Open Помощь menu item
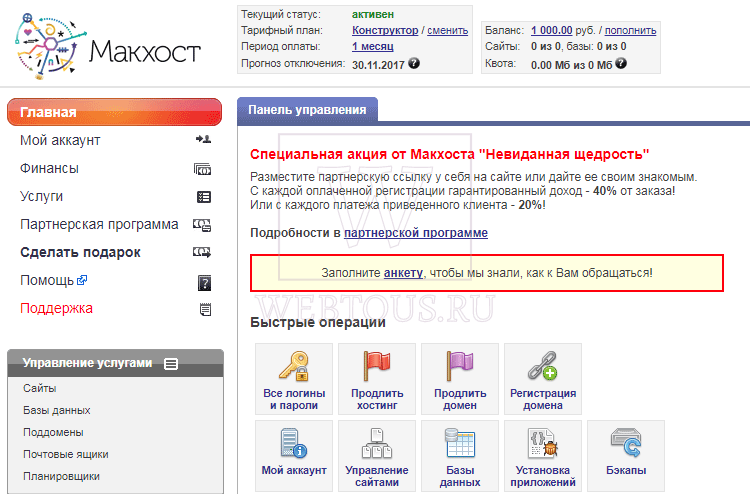 [47, 280]
